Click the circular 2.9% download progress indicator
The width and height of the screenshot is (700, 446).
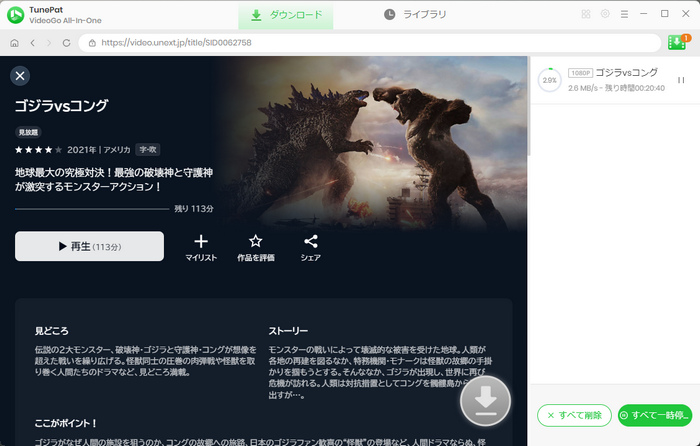pyautogui.click(x=549, y=80)
